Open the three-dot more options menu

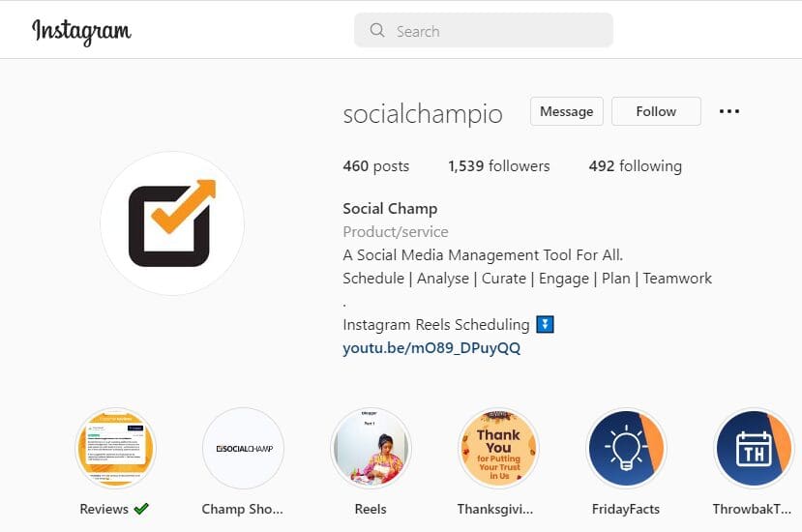(729, 111)
